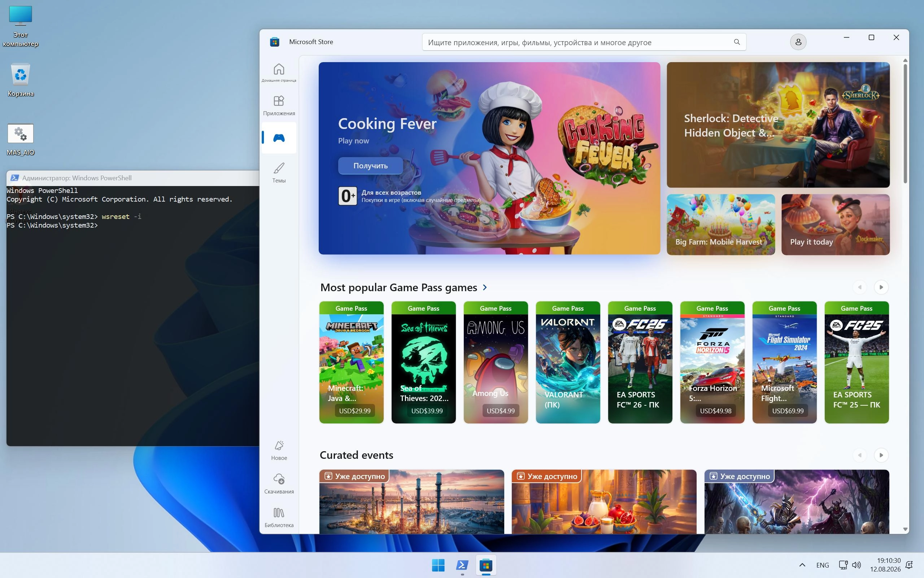Open the fruit and pitcher curated event
This screenshot has width=924, height=578.
point(604,501)
